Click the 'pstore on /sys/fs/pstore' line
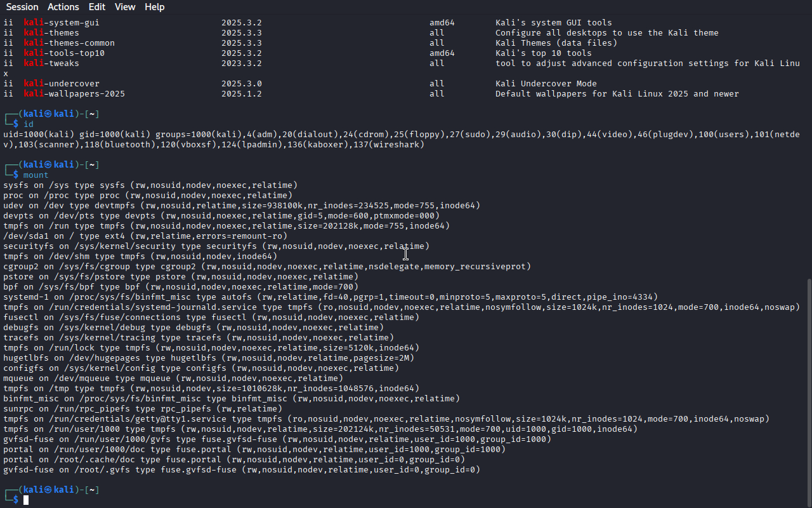The width and height of the screenshot is (812, 508). [x=181, y=277]
